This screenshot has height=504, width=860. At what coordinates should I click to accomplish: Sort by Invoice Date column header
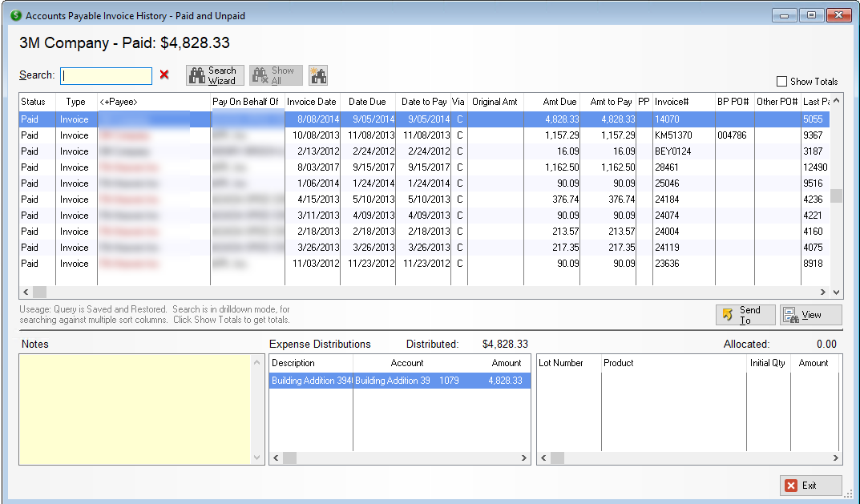pyautogui.click(x=312, y=102)
